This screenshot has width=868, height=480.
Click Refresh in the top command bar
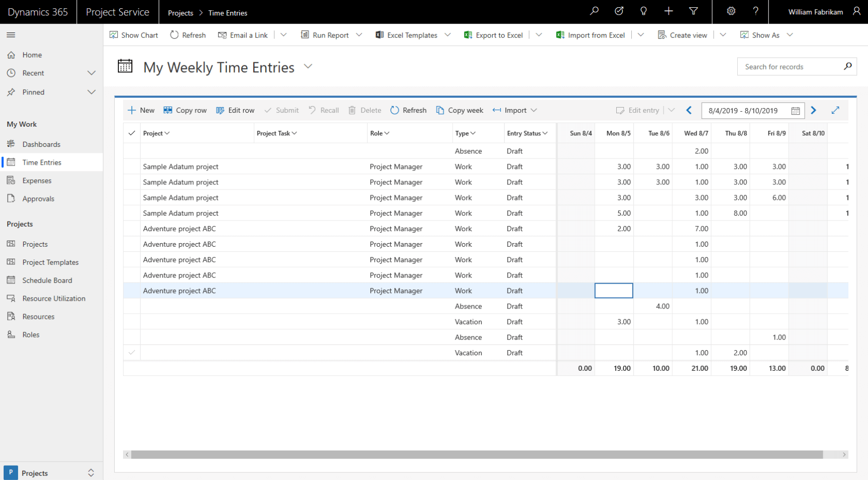coord(188,35)
